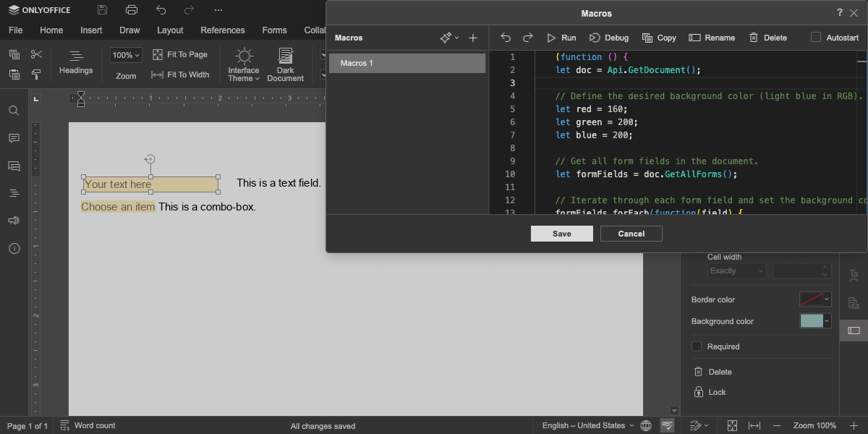Open the English – United States language dropdown
The width and height of the screenshot is (868, 434).
point(588,425)
